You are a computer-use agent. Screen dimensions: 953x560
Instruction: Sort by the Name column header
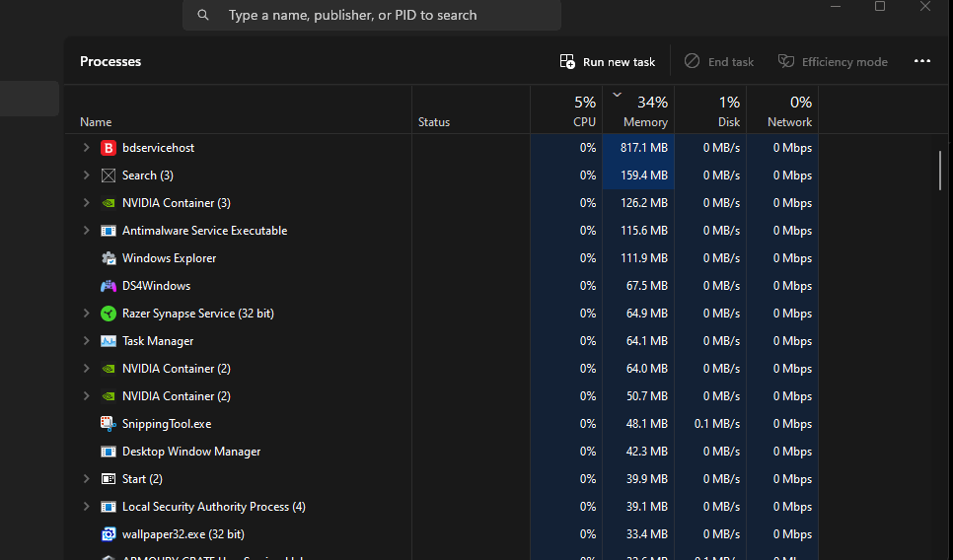(x=239, y=109)
